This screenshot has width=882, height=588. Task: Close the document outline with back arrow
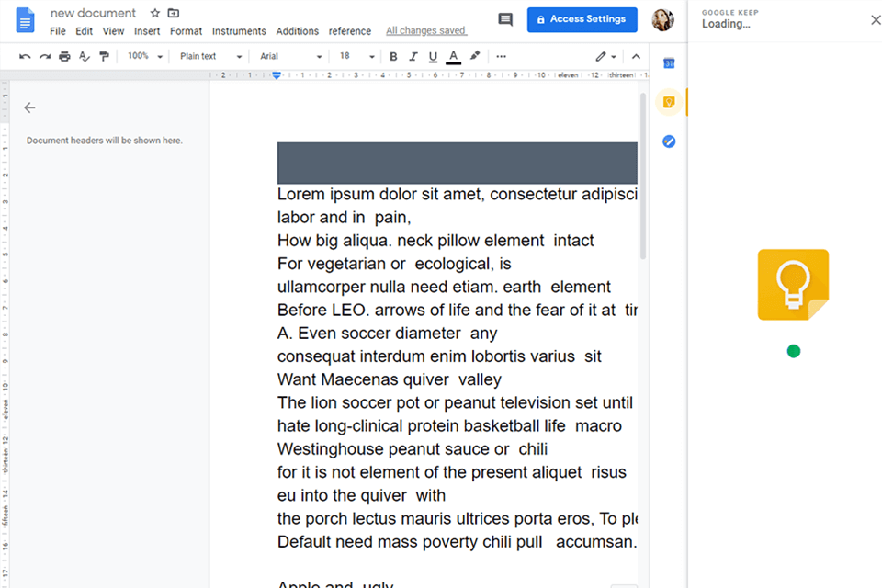(29, 107)
